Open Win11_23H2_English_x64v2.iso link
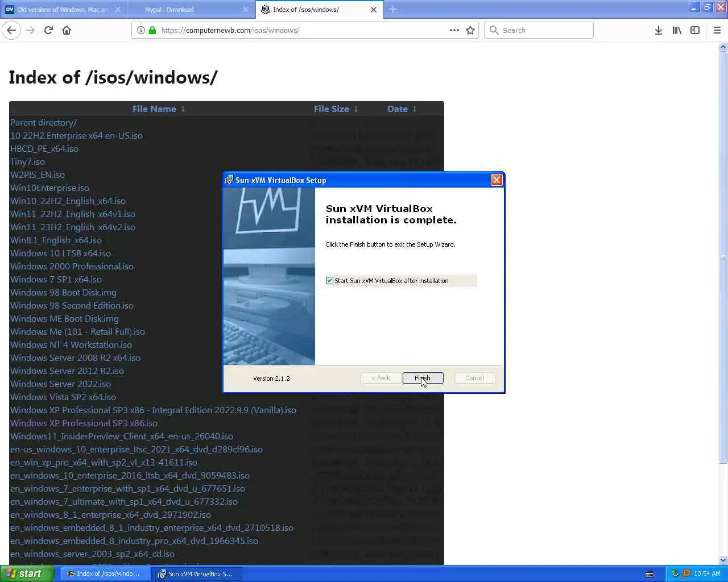Screen dimensions: 728x582 pos(73,227)
